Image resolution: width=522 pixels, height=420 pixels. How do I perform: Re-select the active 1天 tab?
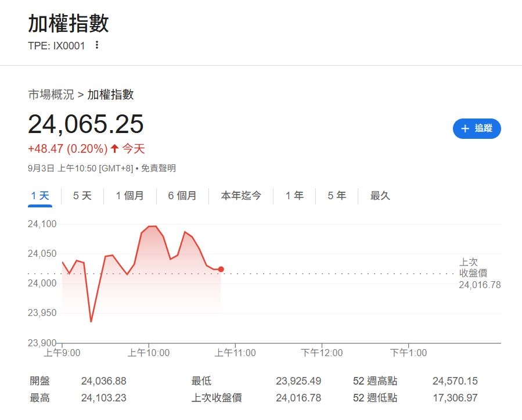click(39, 196)
